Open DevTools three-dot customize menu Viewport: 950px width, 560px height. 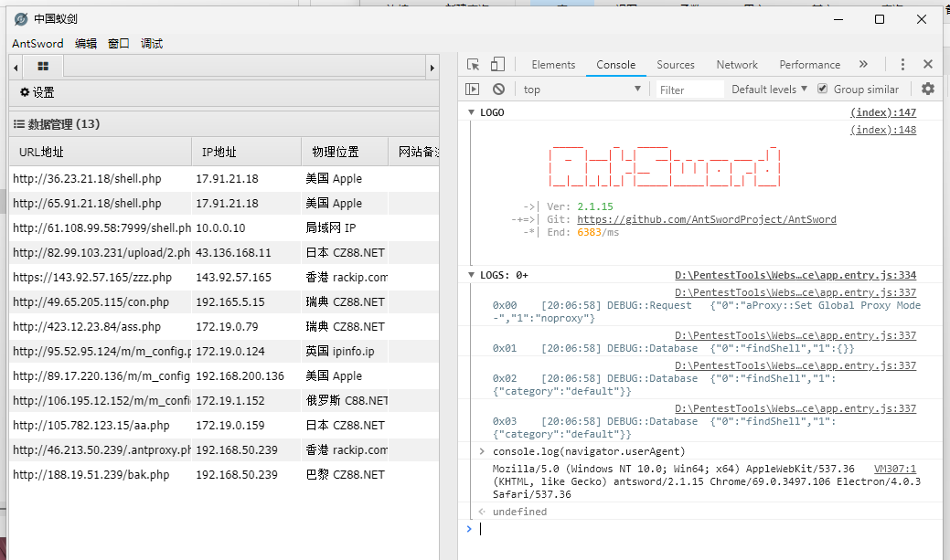coord(902,65)
